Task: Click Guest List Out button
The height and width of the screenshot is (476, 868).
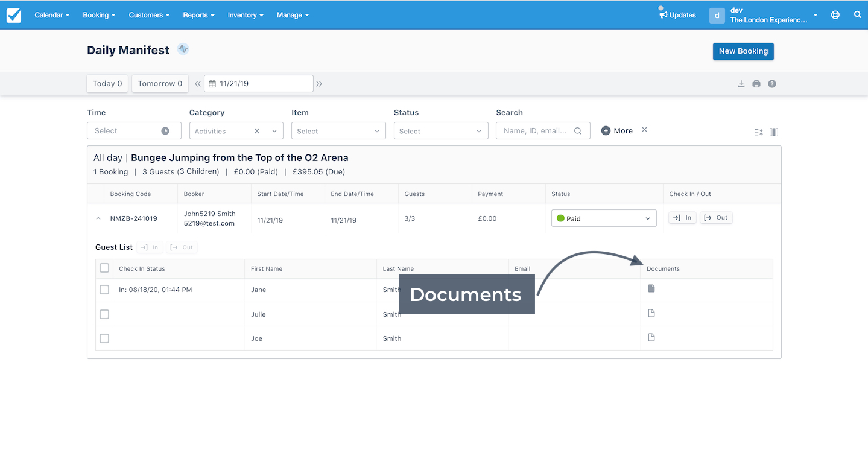Action: pos(182,247)
